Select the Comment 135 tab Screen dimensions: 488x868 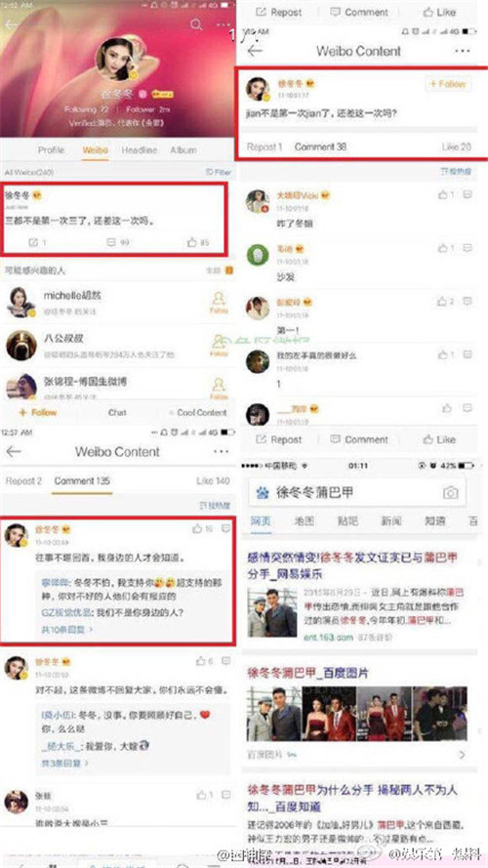pyautogui.click(x=82, y=481)
